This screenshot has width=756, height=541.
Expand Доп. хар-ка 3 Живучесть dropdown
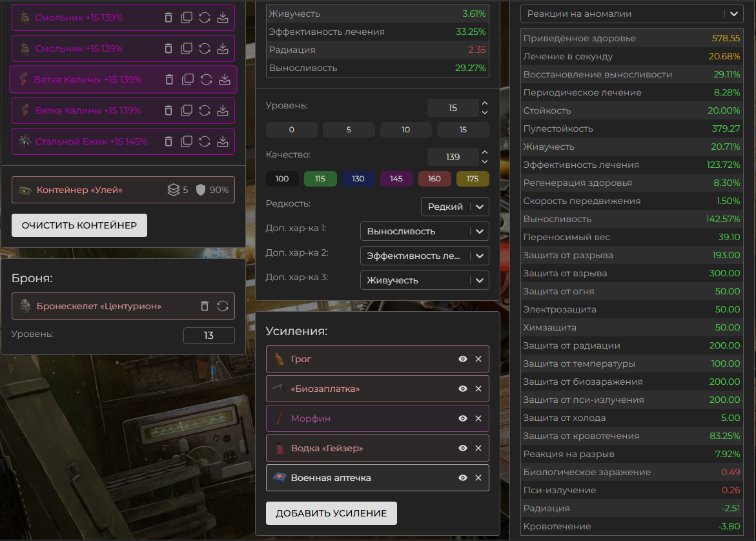[424, 280]
